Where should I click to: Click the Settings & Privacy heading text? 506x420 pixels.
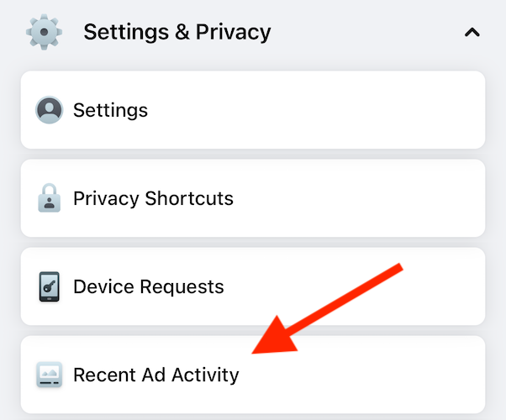(177, 33)
